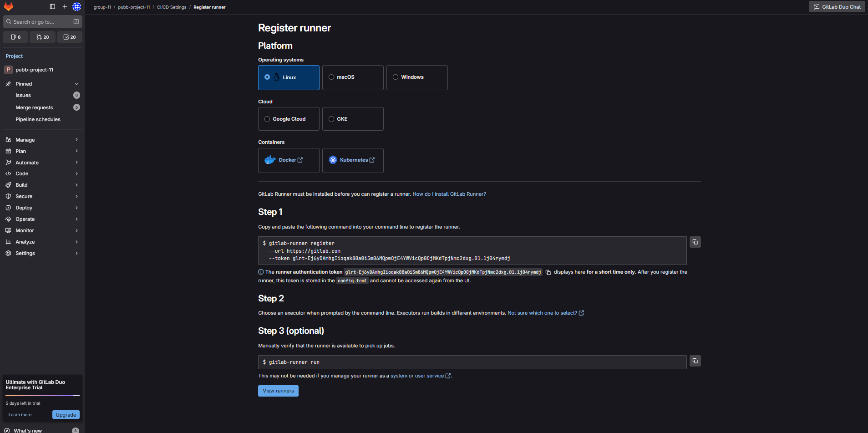868x433 pixels.
Task: Copy the gitlab-runner register command
Action: pos(695,242)
